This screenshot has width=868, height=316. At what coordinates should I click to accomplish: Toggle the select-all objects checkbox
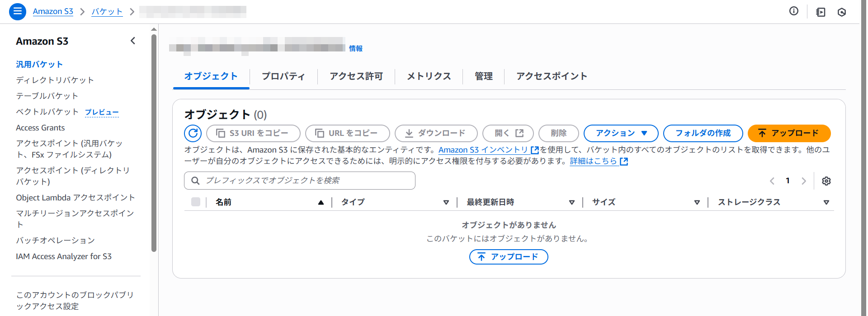(196, 202)
